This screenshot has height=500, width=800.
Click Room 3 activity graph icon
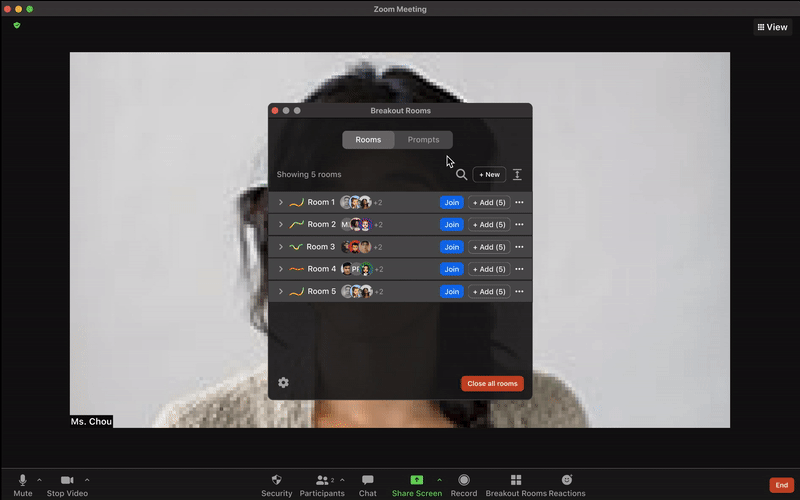coord(296,247)
